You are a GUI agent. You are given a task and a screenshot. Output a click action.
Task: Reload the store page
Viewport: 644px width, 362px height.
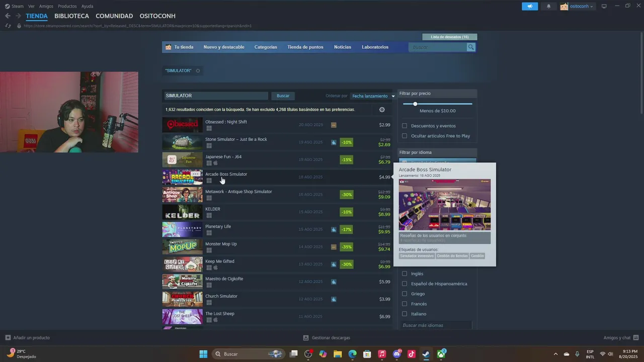8,26
